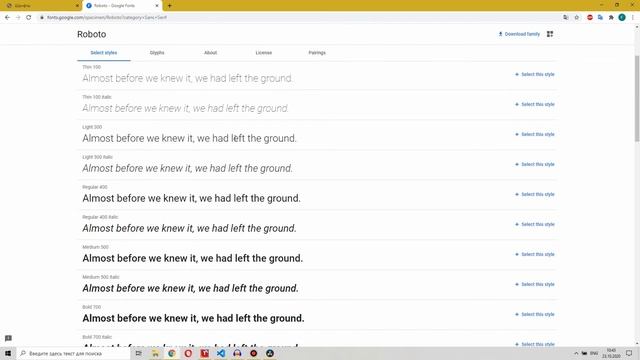640x360 pixels.
Task: Click the Regular 400 sample sentence
Action: point(191,198)
